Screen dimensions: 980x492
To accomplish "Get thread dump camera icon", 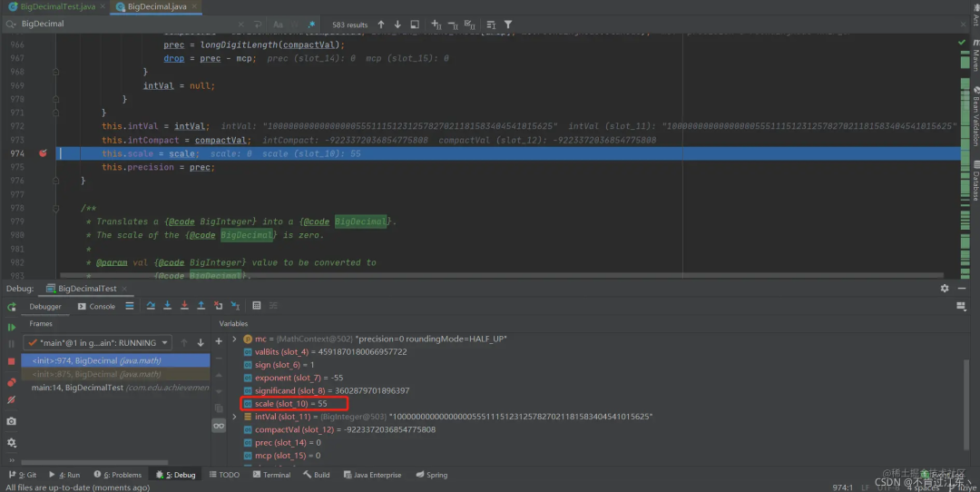I will (11, 421).
